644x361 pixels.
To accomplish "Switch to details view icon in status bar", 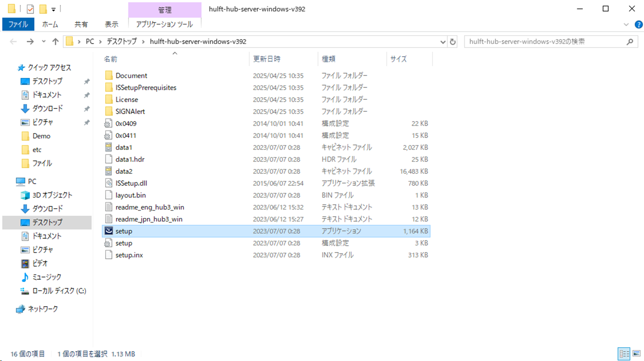I will pos(624,354).
